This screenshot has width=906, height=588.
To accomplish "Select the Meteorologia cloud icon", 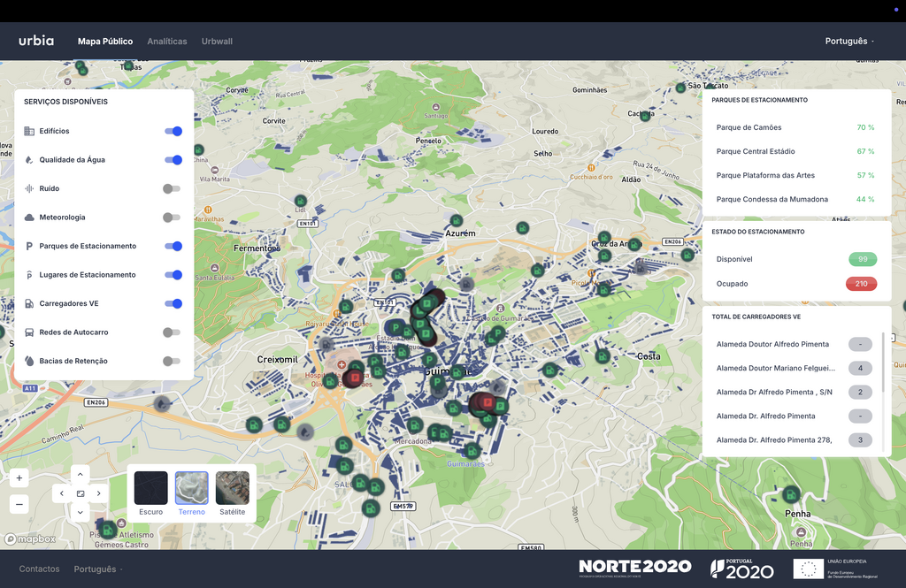I will tap(30, 217).
